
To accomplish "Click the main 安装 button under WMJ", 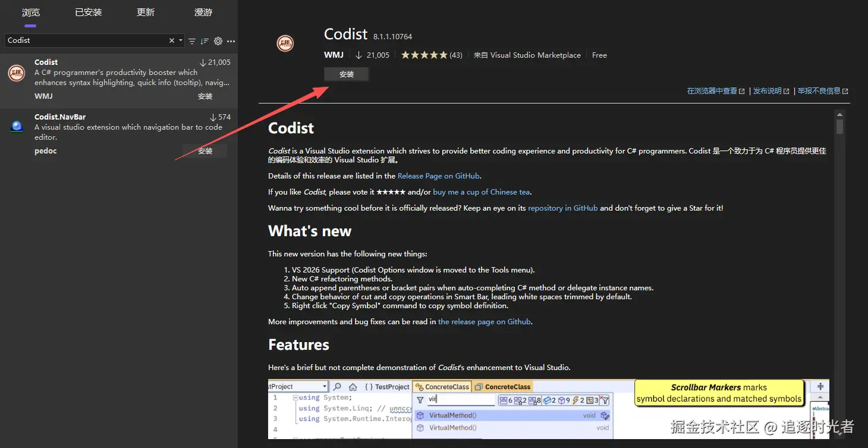I will 347,74.
